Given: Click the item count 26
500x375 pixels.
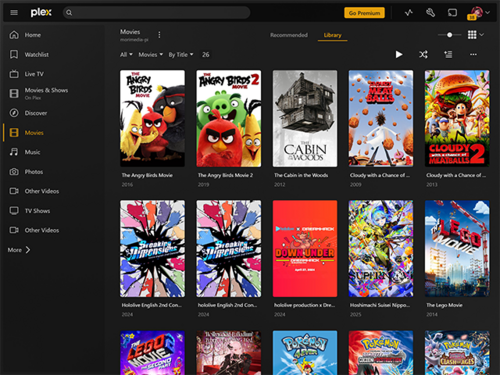Looking at the screenshot, I should pos(206,54).
